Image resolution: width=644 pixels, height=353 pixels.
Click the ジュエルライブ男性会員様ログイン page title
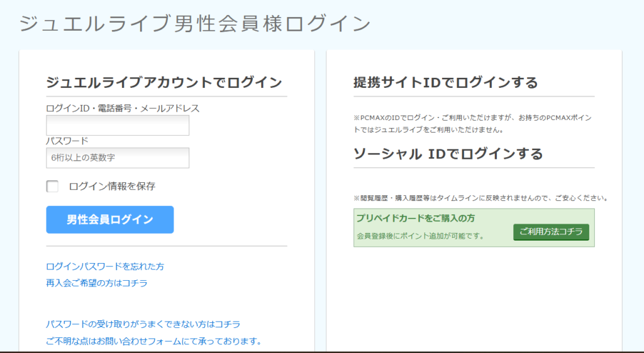(195, 24)
